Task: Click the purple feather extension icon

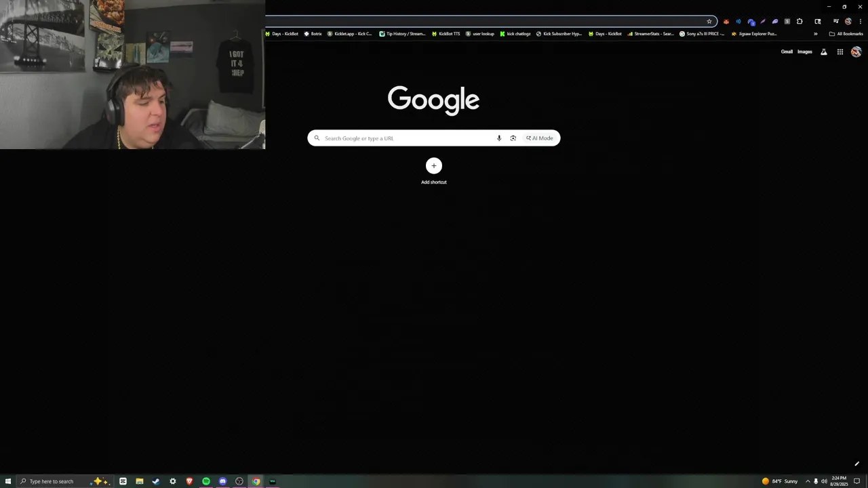Action: click(763, 21)
